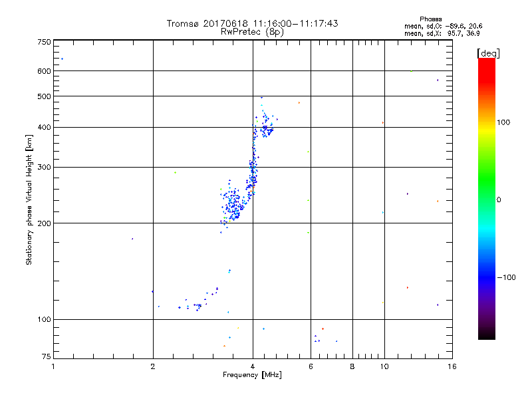532x399 pixels.
Task: Click the colorbar '-100' tick label
Action: 506,277
